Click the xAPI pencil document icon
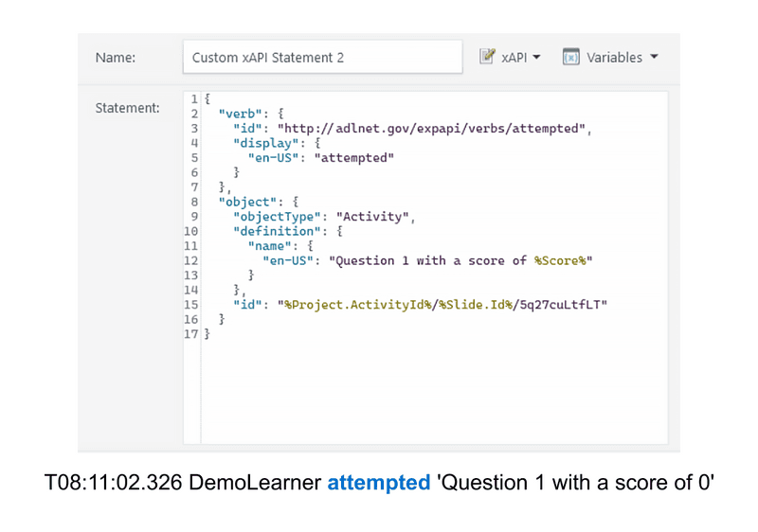The height and width of the screenshot is (532, 758). pos(488,57)
